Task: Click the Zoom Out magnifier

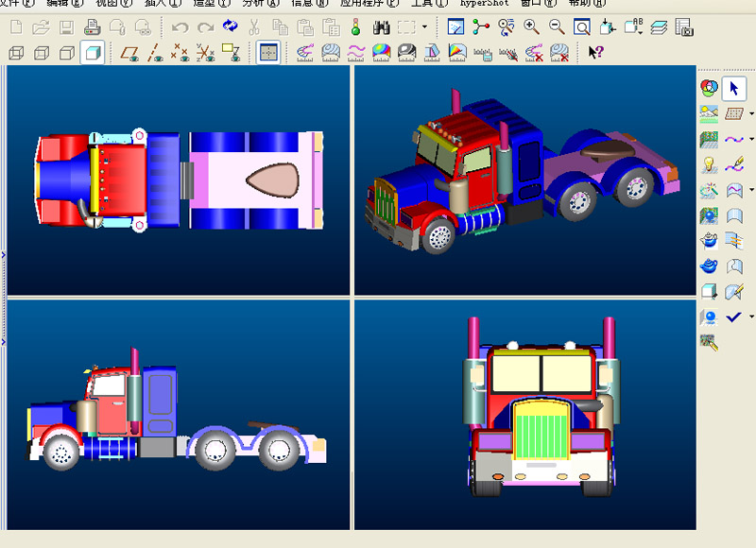Action: (x=557, y=27)
